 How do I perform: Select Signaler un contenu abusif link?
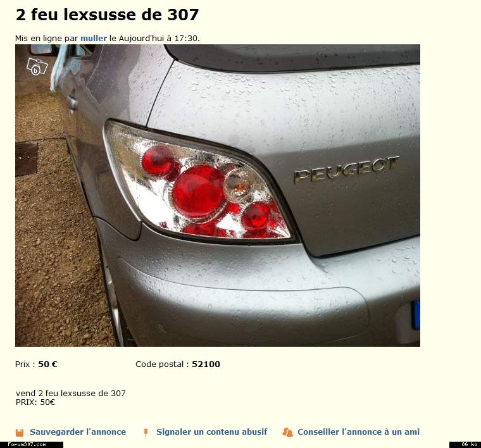pos(211,432)
